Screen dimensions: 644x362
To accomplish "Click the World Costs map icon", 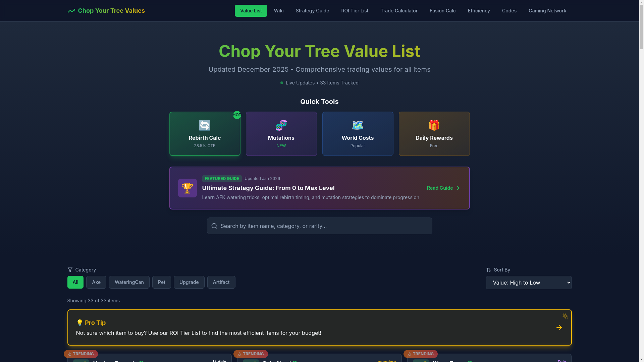I will pos(358,125).
